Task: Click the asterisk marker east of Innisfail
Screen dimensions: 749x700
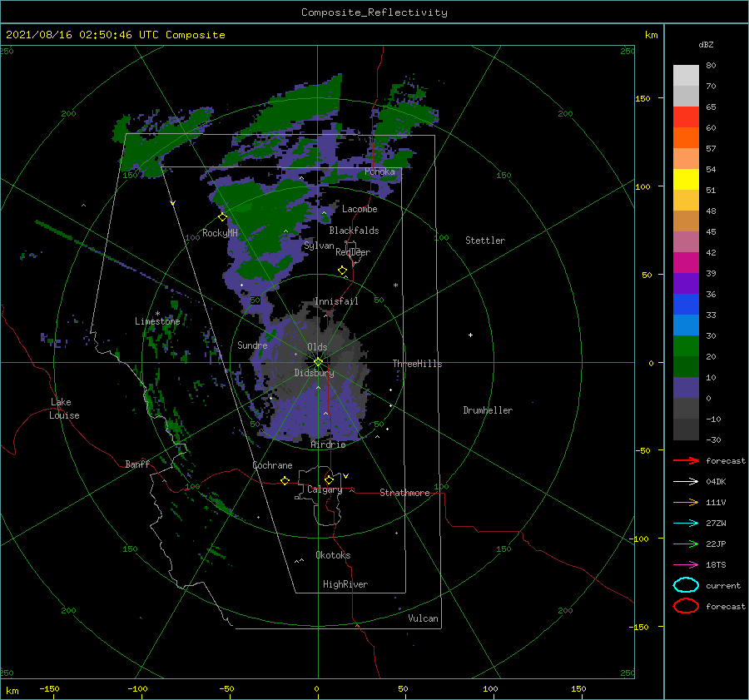Action: 395,285
